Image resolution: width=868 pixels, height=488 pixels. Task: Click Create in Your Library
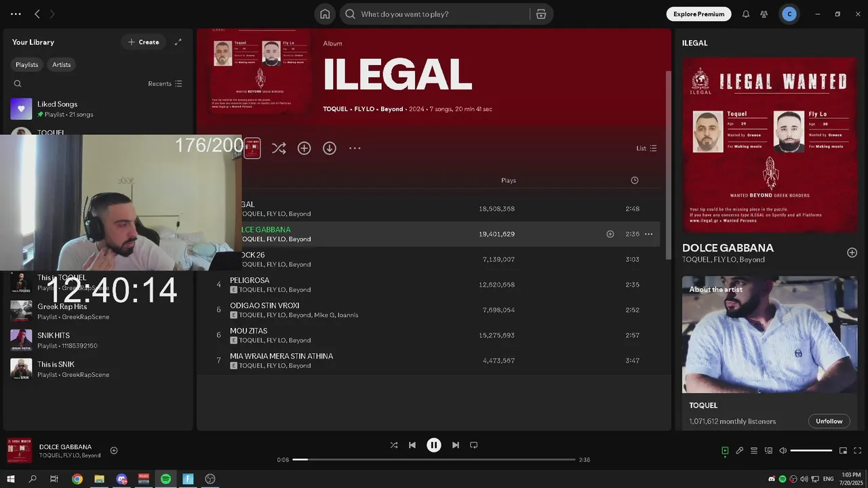pos(144,42)
